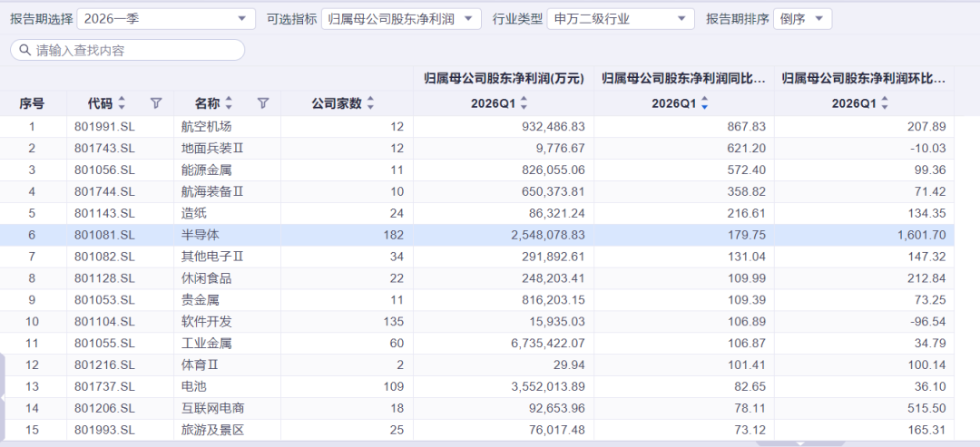Click code 801216.SL

(x=104, y=365)
